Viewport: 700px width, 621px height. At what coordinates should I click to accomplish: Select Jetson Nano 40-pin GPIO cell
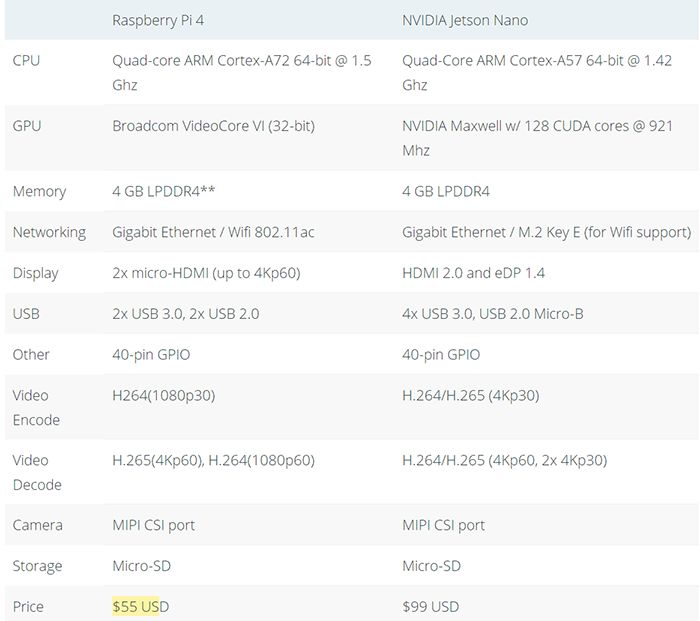(x=441, y=355)
